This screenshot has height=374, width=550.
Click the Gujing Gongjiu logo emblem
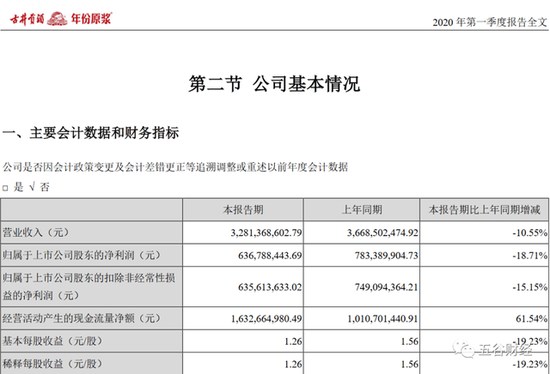(57, 19)
